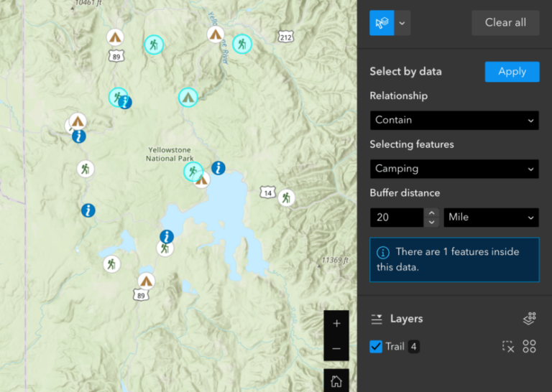Click the info marker nearest Yellowstone Lake's west shore

167,236
